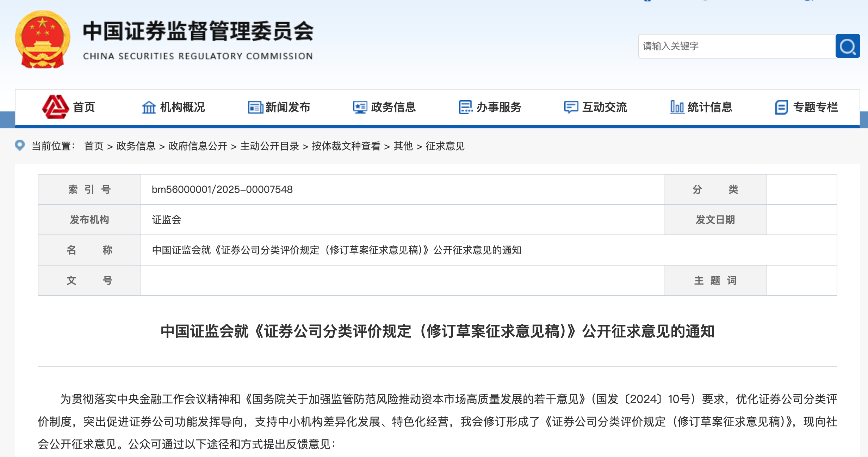
Task: Click the bar chart icon beside 统计信息
Action: [x=677, y=107]
